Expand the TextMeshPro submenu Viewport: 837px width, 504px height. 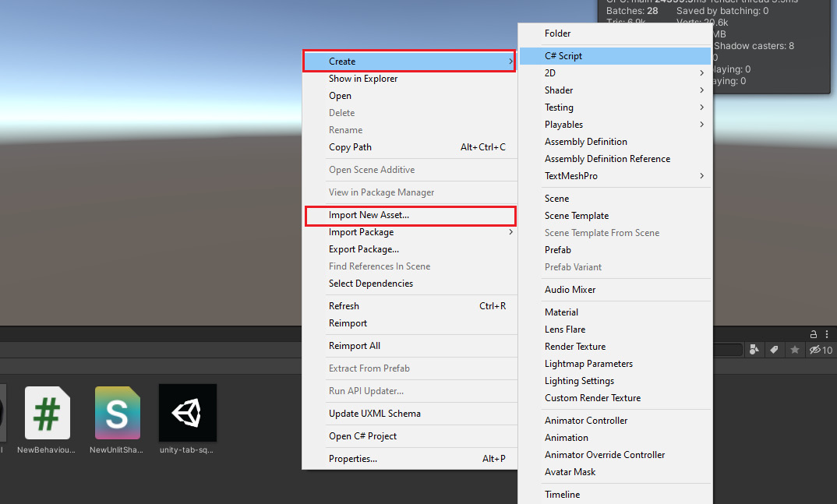(x=615, y=176)
